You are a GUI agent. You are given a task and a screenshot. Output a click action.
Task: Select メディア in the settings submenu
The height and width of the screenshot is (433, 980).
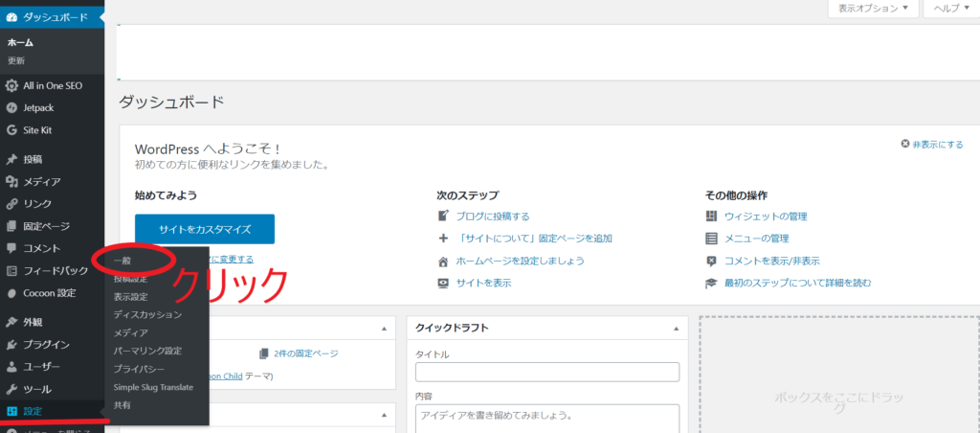point(130,332)
